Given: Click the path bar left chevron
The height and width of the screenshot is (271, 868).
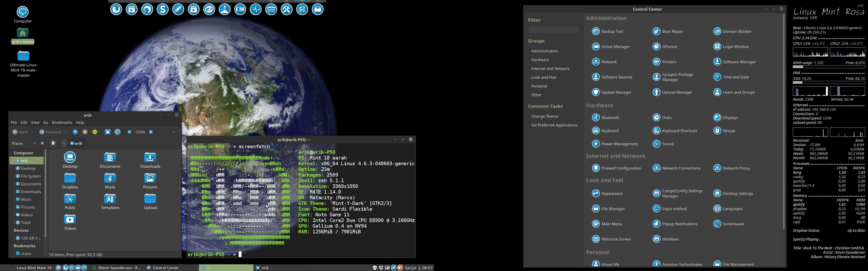Looking at the screenshot, I should [x=64, y=144].
